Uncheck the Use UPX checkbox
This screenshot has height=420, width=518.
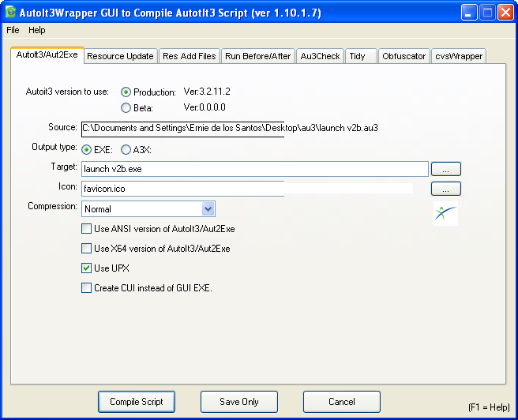[86, 268]
